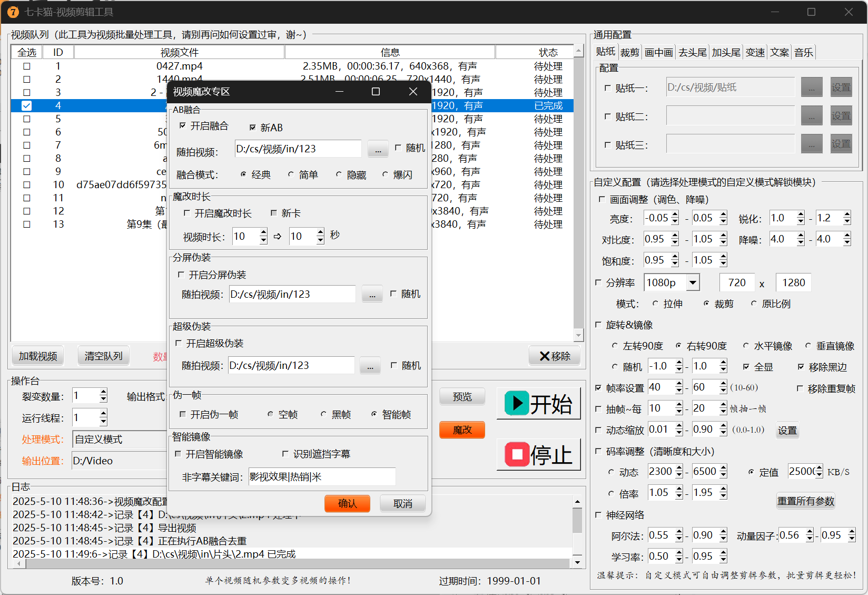
Task: Click the 非字幕关键词 input field
Action: 322,477
